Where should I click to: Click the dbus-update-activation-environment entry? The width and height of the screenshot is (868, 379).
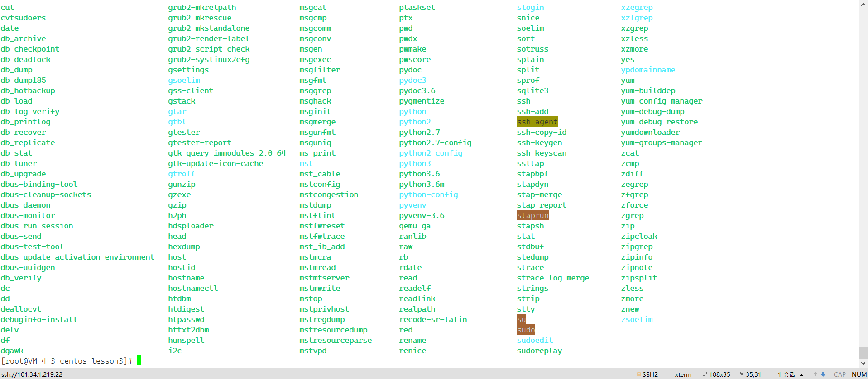[x=78, y=257]
